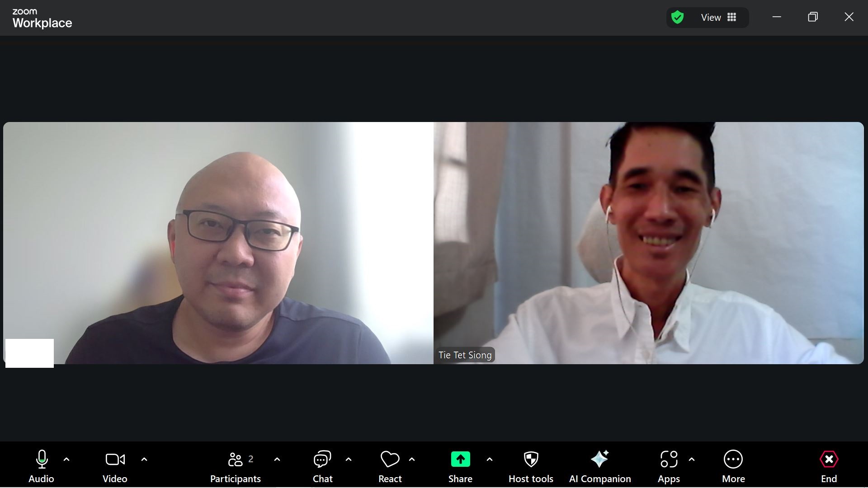This screenshot has width=868, height=488.
Task: Click the More options ellipsis icon
Action: pos(733,465)
